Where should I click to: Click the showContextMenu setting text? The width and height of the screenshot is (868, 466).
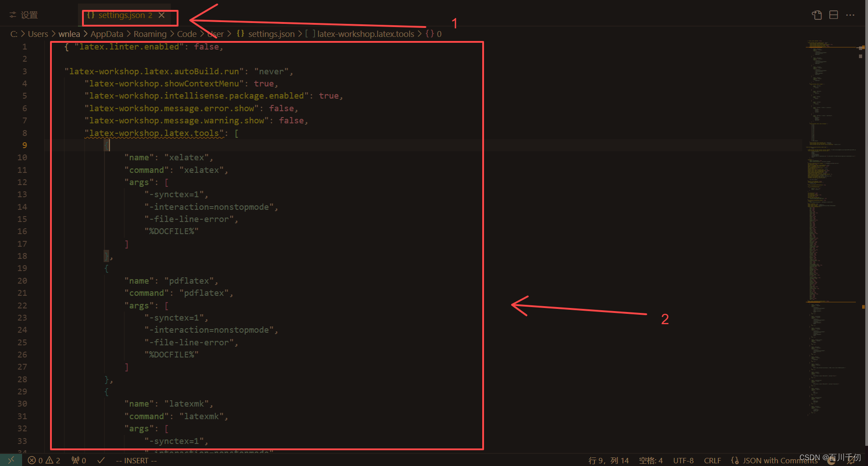(x=164, y=84)
